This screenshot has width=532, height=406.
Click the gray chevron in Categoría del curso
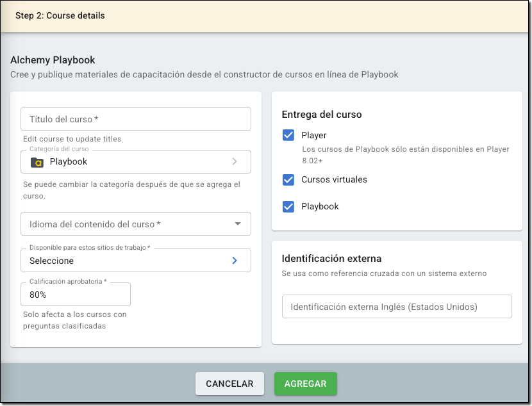[x=235, y=162]
